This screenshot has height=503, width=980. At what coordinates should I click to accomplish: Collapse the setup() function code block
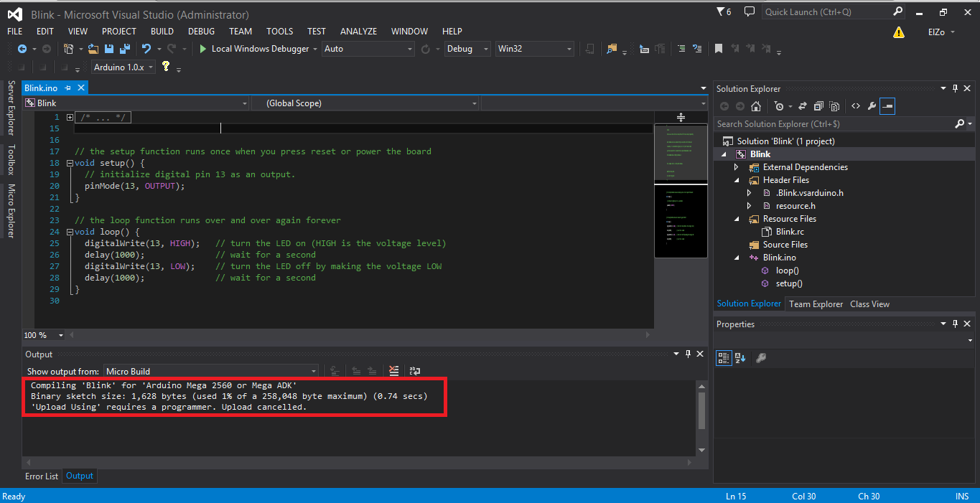pos(70,163)
